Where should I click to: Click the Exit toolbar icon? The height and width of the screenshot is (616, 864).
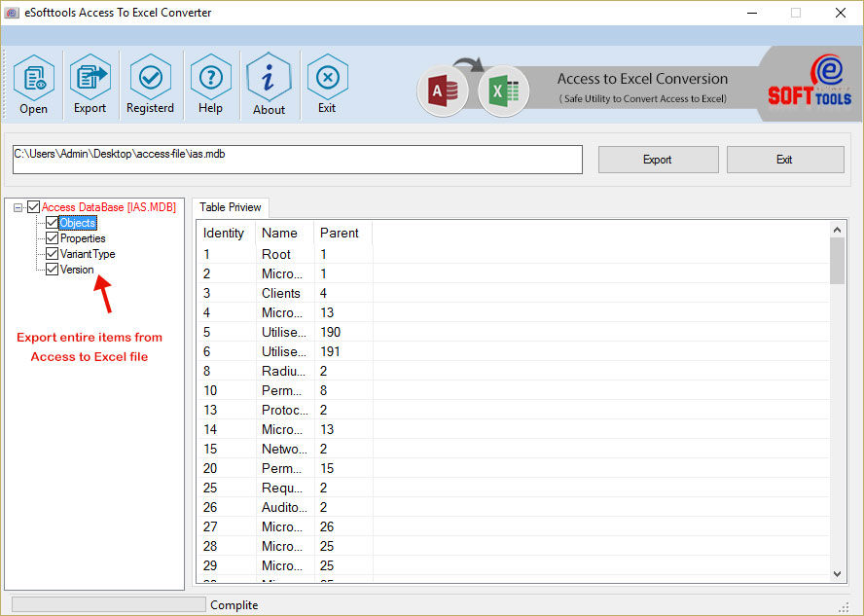(x=327, y=85)
